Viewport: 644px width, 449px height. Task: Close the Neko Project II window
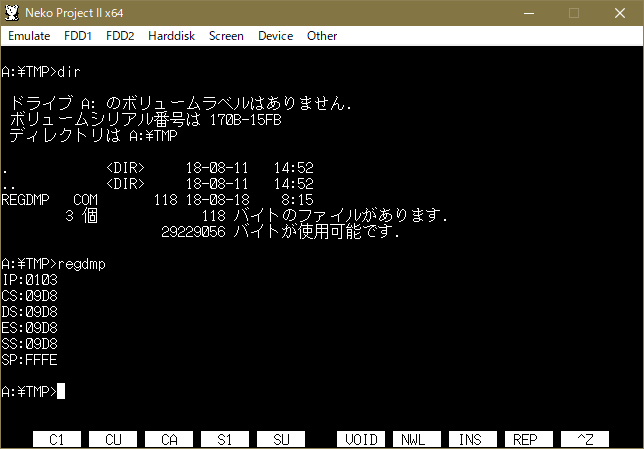[x=620, y=13]
